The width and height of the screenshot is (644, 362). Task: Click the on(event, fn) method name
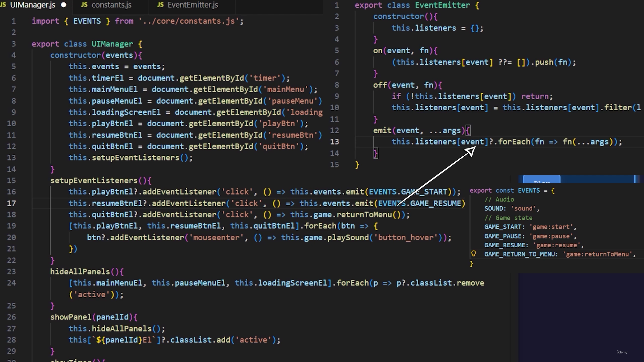point(378,51)
